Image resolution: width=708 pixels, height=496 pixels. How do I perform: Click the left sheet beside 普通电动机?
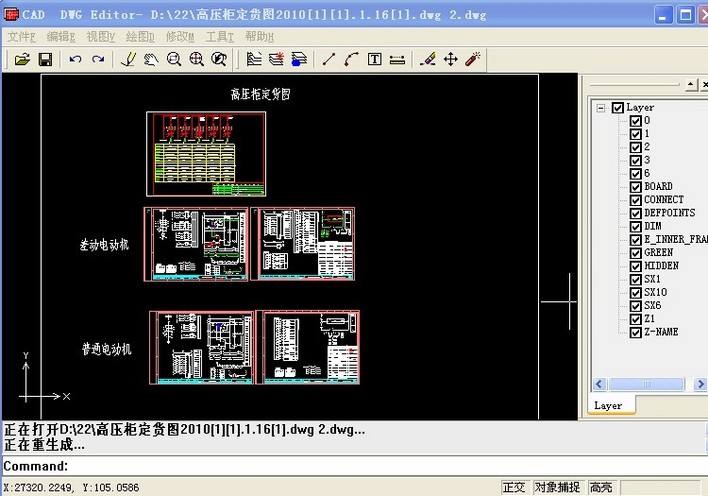pos(202,347)
